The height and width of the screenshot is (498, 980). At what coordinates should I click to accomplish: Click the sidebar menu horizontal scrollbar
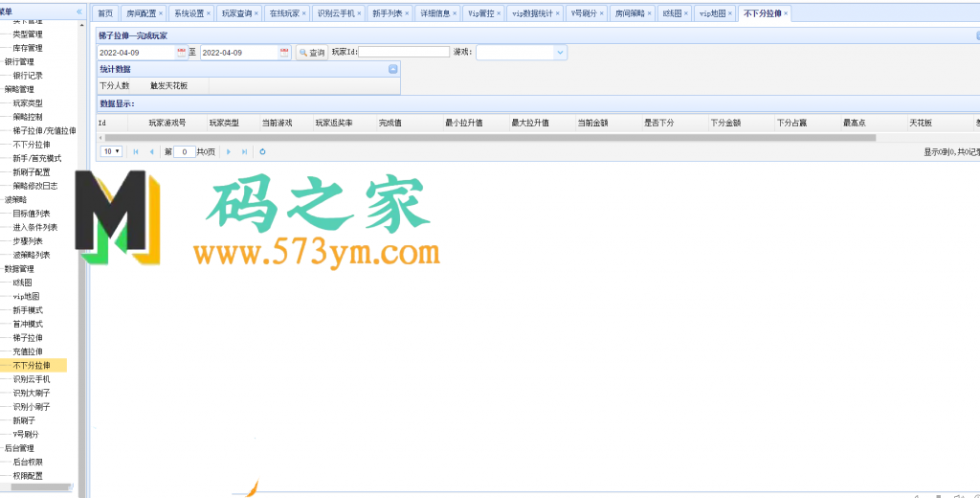coord(41,487)
